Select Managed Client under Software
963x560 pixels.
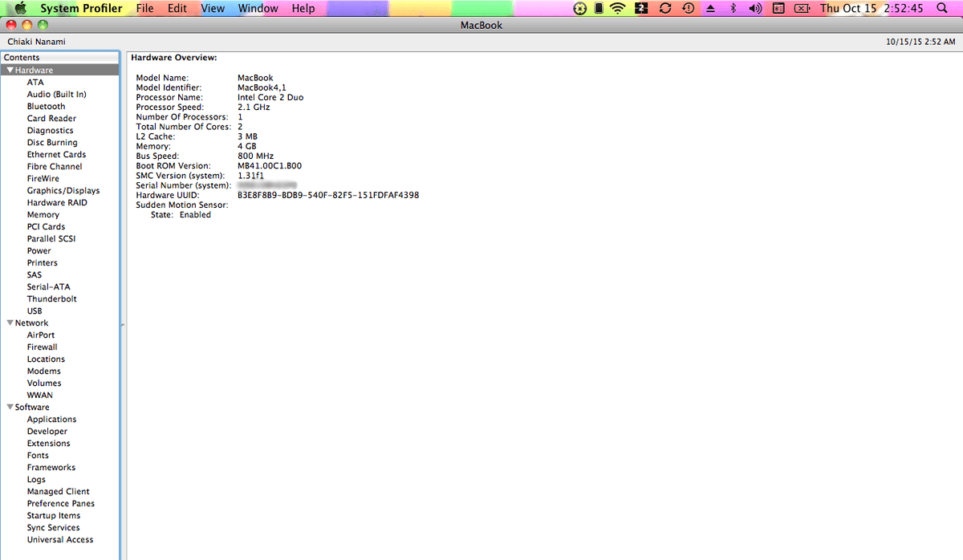pos(58,492)
